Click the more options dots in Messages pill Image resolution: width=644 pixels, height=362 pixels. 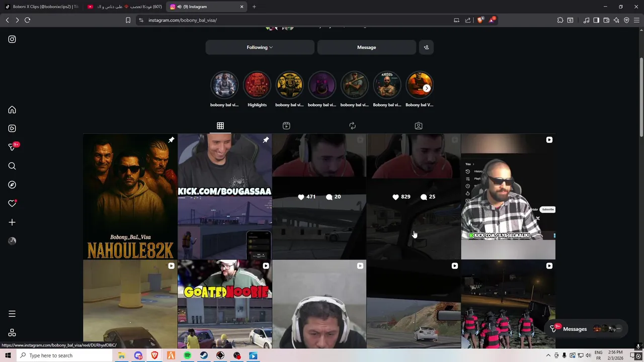618,329
